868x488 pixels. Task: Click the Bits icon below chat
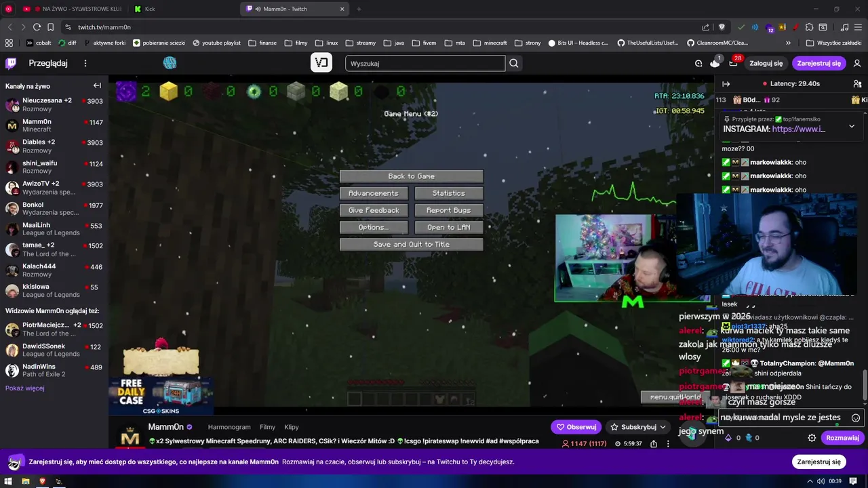point(729,438)
